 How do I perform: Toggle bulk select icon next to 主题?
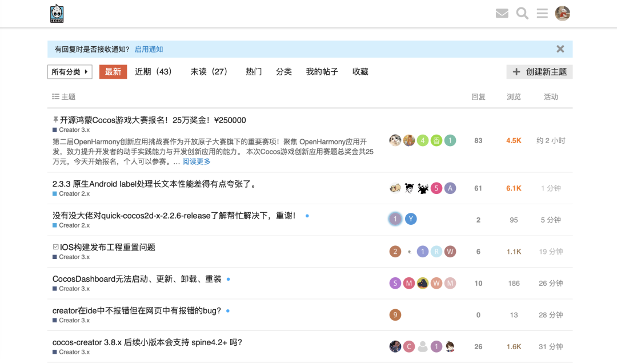pos(55,96)
